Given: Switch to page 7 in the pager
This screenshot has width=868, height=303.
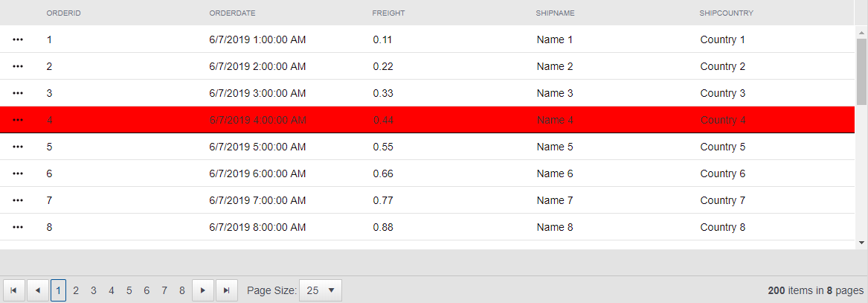Looking at the screenshot, I should (x=164, y=290).
